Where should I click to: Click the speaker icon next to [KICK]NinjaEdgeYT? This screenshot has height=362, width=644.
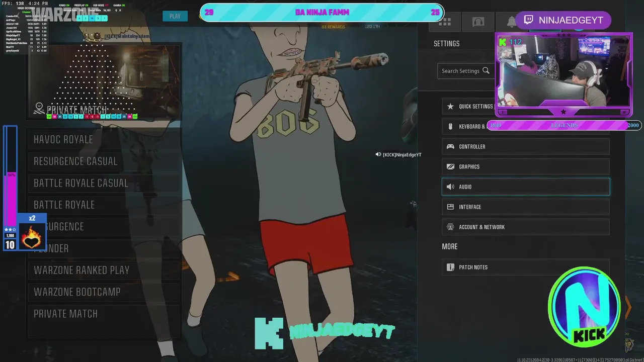pyautogui.click(x=378, y=154)
